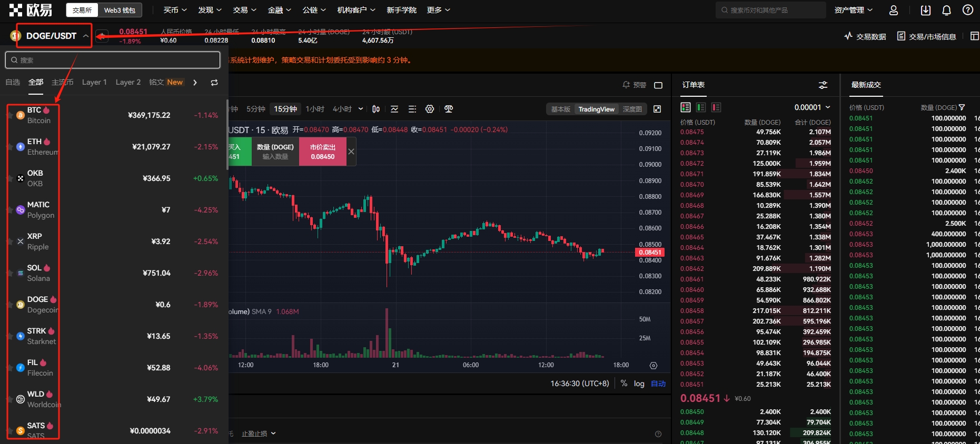Click the 自动 auto scale button
980x444 pixels.
[x=658, y=384]
